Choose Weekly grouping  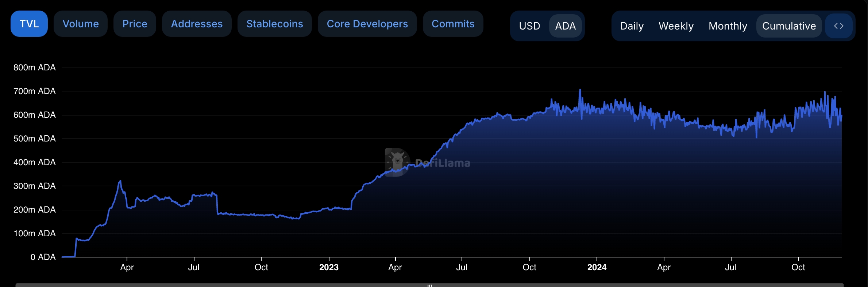click(676, 26)
